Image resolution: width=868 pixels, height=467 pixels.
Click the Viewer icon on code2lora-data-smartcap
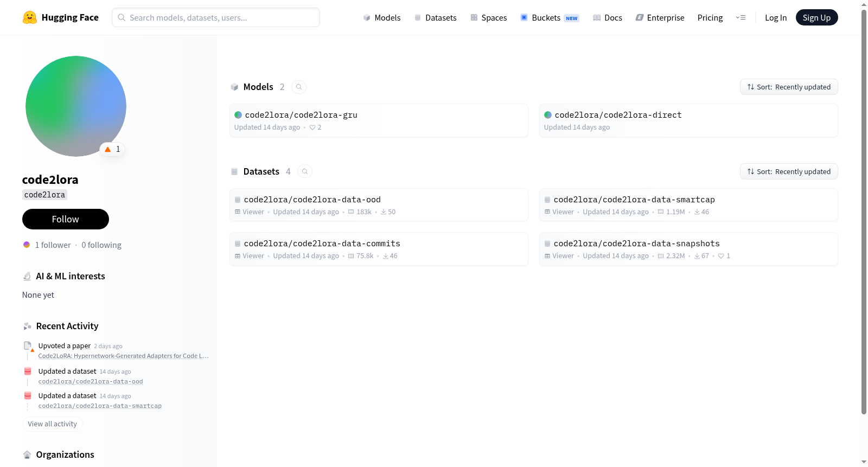(547, 212)
